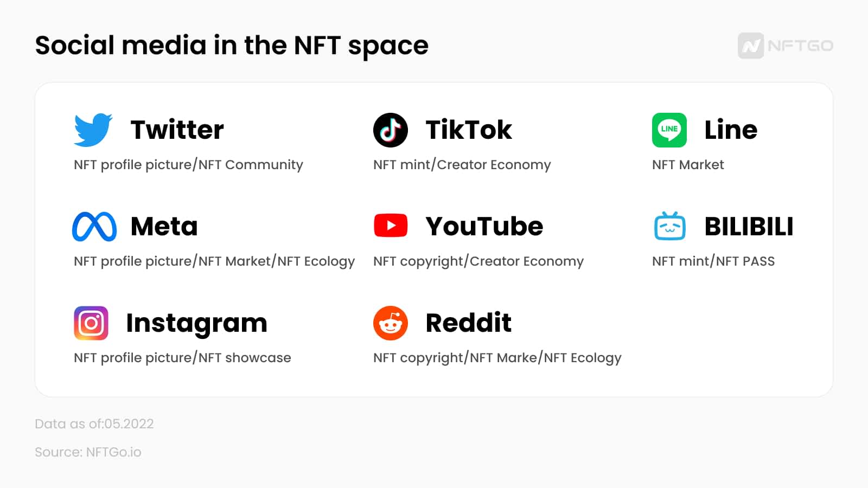The height and width of the screenshot is (488, 868).
Task: Click the blue Meta infinity logo
Action: coord(94,227)
